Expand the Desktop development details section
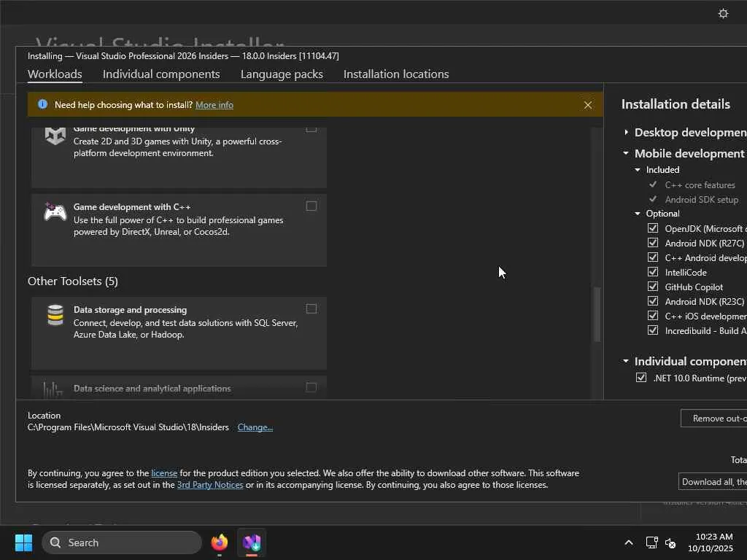The height and width of the screenshot is (560, 747). [626, 133]
